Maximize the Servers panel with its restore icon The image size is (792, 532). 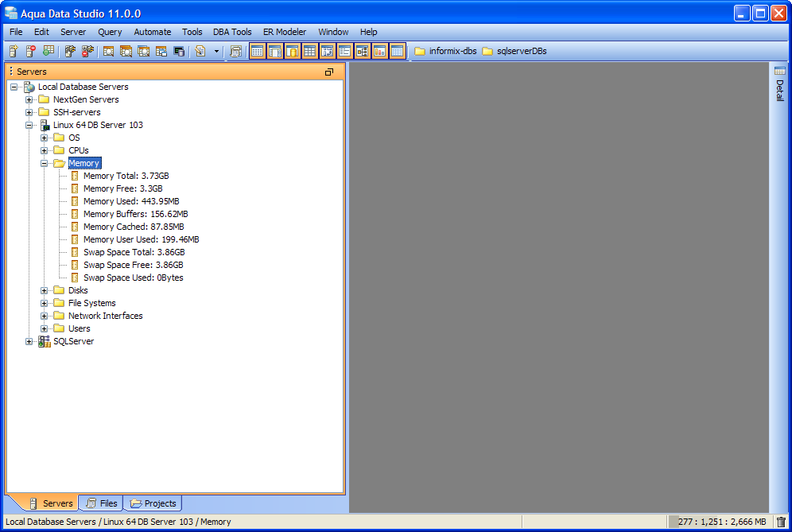329,72
